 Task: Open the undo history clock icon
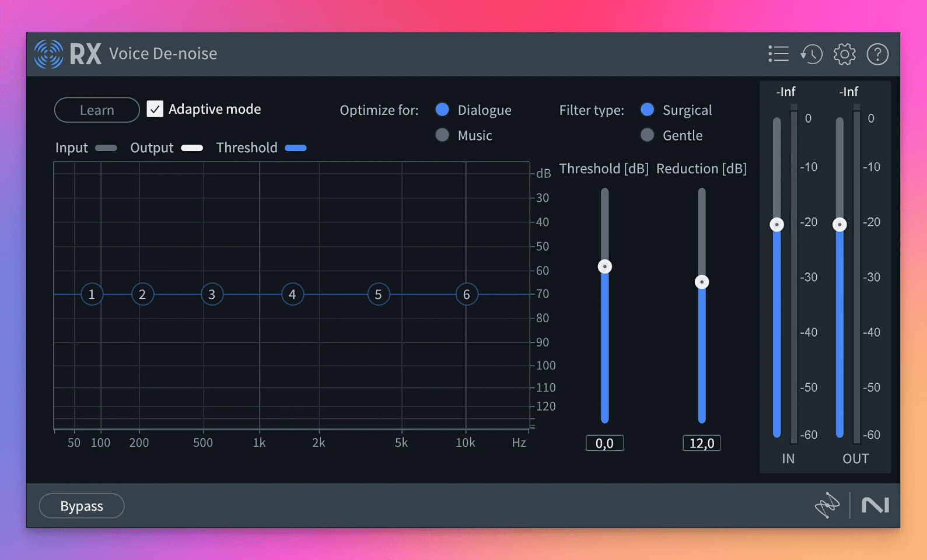pos(811,54)
